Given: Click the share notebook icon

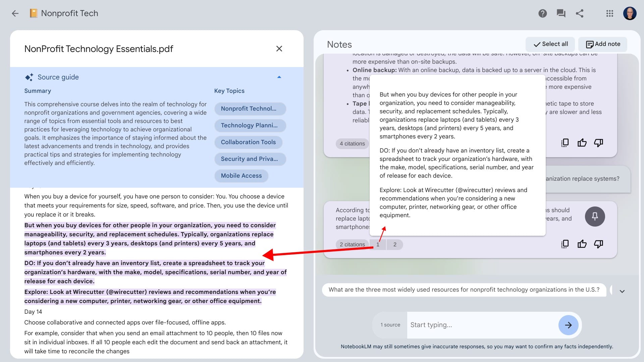Looking at the screenshot, I should pyautogui.click(x=580, y=13).
